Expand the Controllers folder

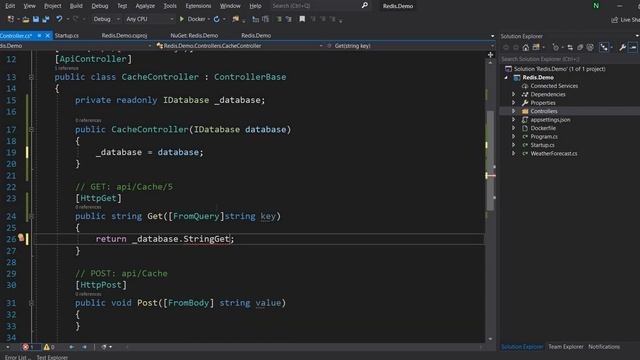[x=513, y=111]
